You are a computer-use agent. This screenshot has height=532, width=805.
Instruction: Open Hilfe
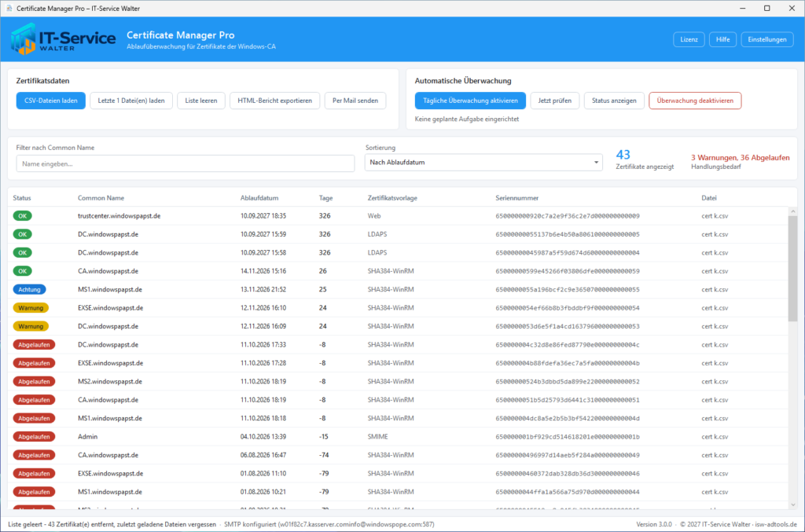(x=723, y=39)
